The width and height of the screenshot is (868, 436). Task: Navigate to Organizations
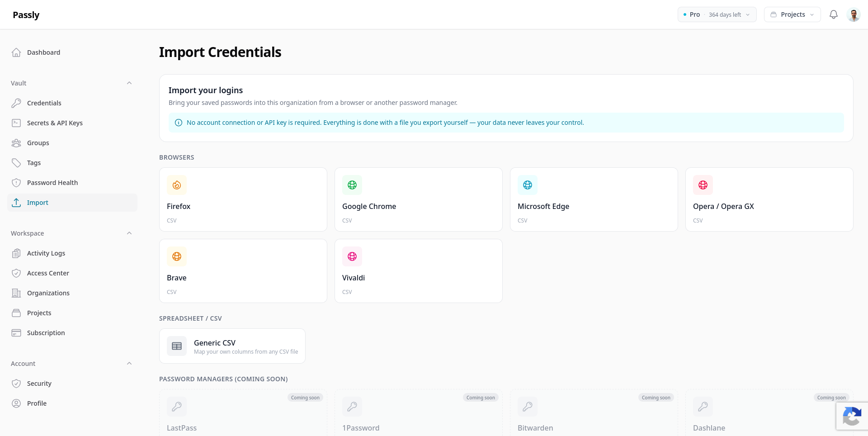click(x=72, y=293)
